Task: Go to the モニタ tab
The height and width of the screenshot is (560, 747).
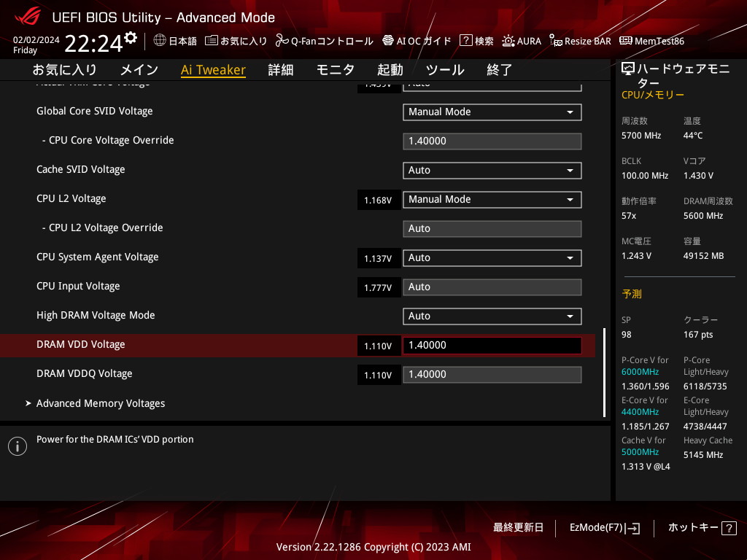Action: point(336,70)
